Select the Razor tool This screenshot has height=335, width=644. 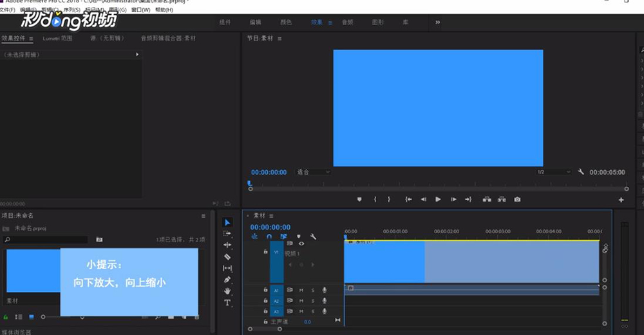pos(227,256)
